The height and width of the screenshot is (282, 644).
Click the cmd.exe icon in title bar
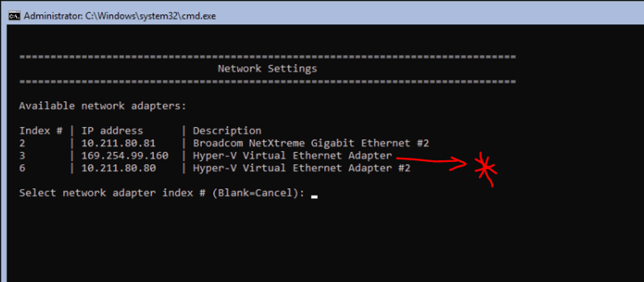click(x=15, y=16)
